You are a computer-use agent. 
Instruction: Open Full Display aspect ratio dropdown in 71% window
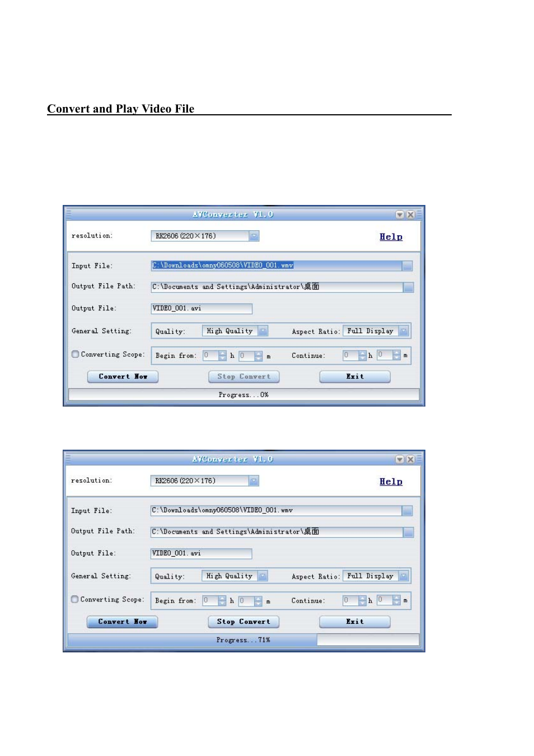click(x=404, y=576)
